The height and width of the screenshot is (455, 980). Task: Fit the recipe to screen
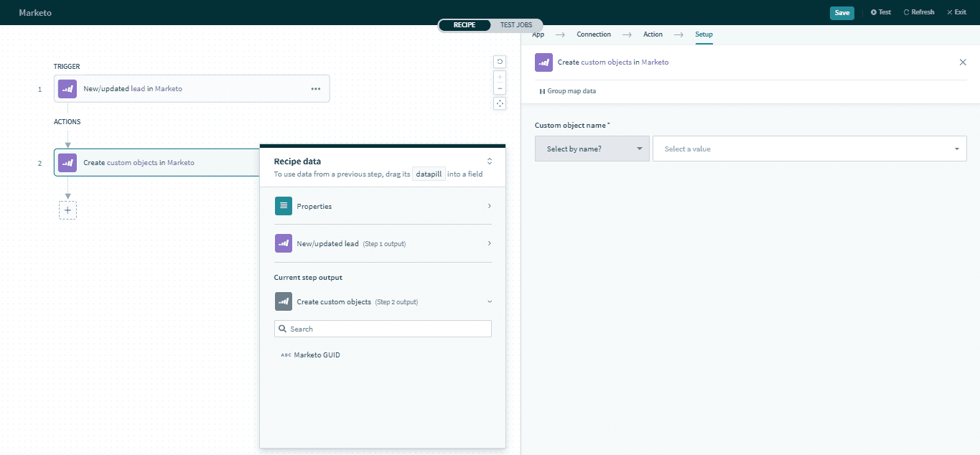pos(500,103)
